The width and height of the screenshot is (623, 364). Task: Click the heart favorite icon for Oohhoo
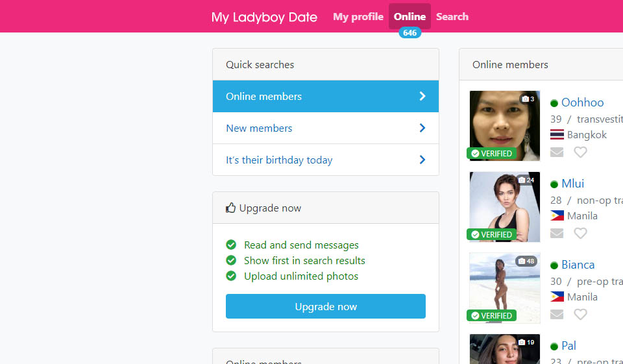(580, 152)
